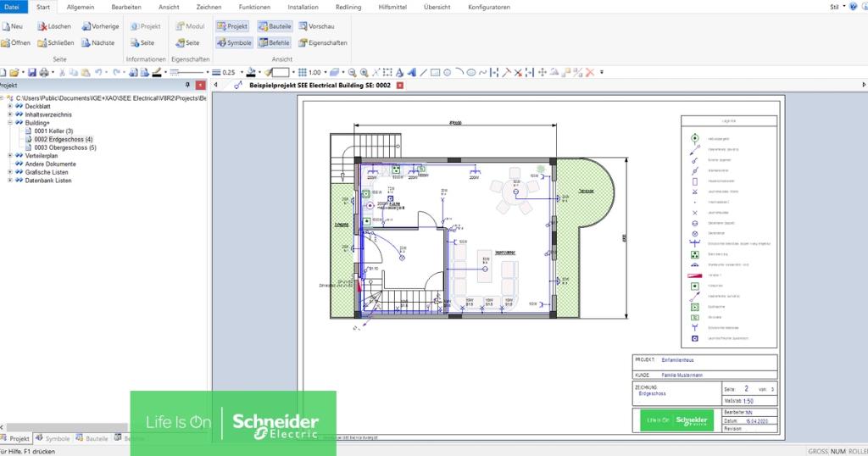
Task: Expand the Inhaltsverzeichnis tree node
Action: click(x=10, y=114)
